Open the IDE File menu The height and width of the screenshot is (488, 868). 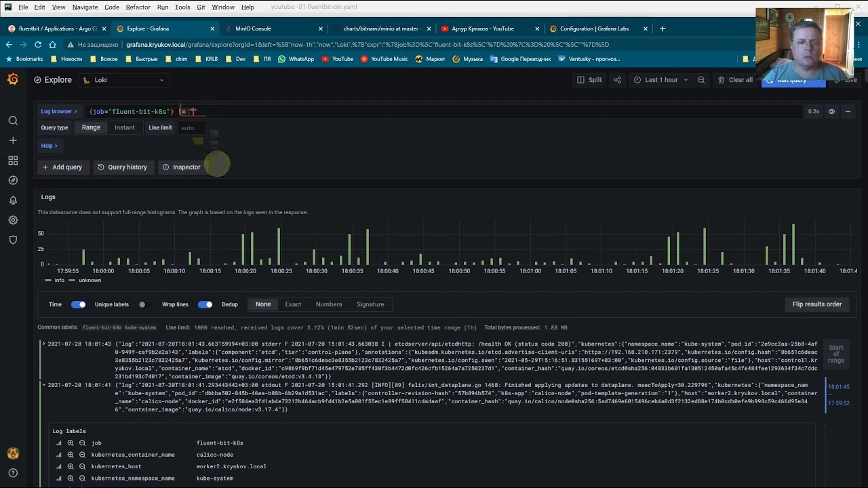[23, 7]
